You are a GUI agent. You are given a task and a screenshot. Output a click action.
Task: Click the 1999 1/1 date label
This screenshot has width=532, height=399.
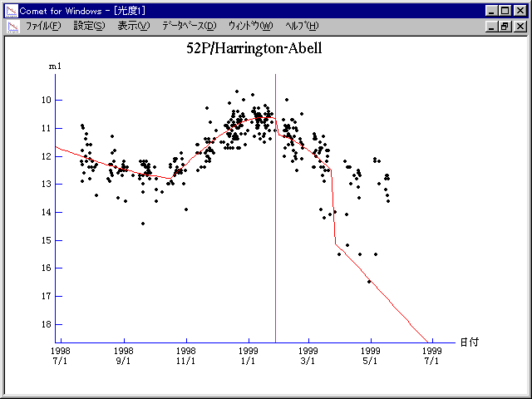pyautogui.click(x=249, y=355)
